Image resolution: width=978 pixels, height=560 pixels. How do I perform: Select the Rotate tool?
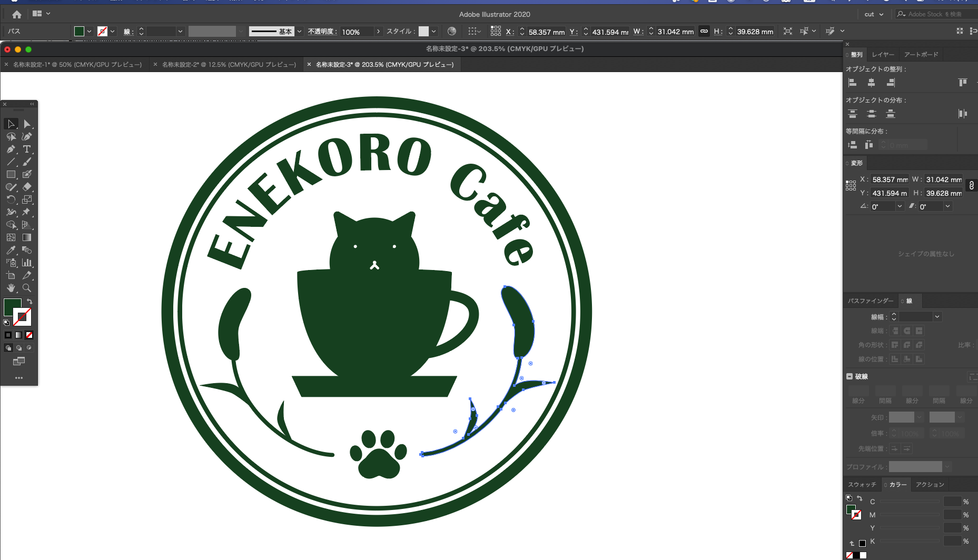pyautogui.click(x=11, y=200)
